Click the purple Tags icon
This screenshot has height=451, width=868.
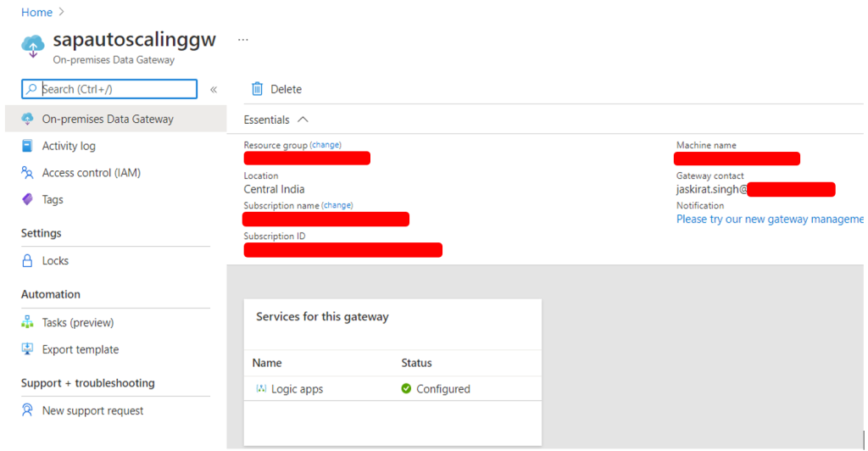point(27,199)
